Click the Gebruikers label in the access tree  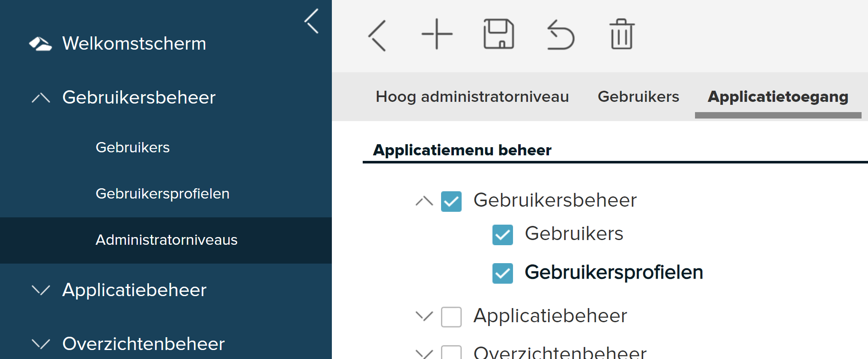pyautogui.click(x=574, y=234)
